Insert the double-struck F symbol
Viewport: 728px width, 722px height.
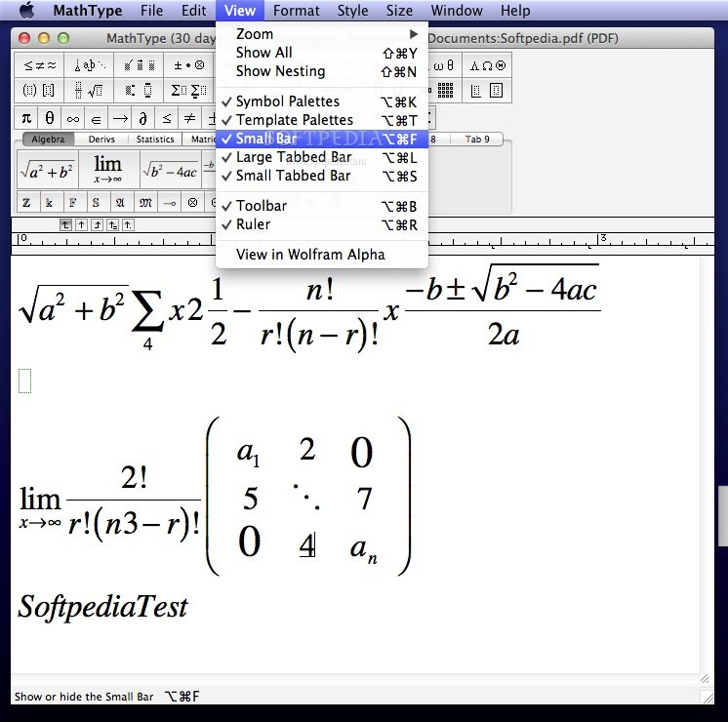[73, 202]
